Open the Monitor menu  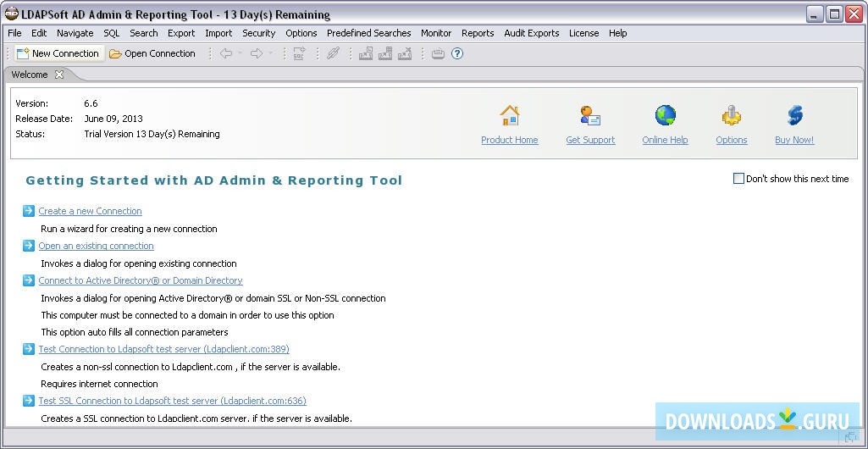[436, 33]
